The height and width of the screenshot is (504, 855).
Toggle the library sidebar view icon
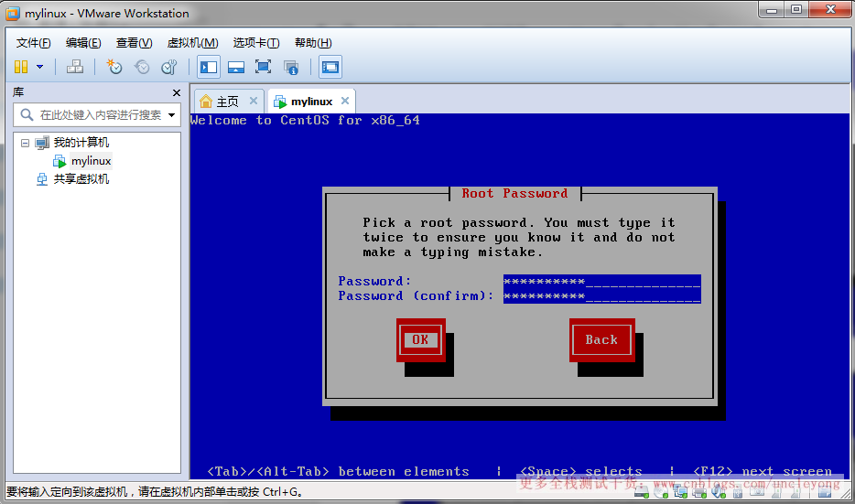point(209,67)
